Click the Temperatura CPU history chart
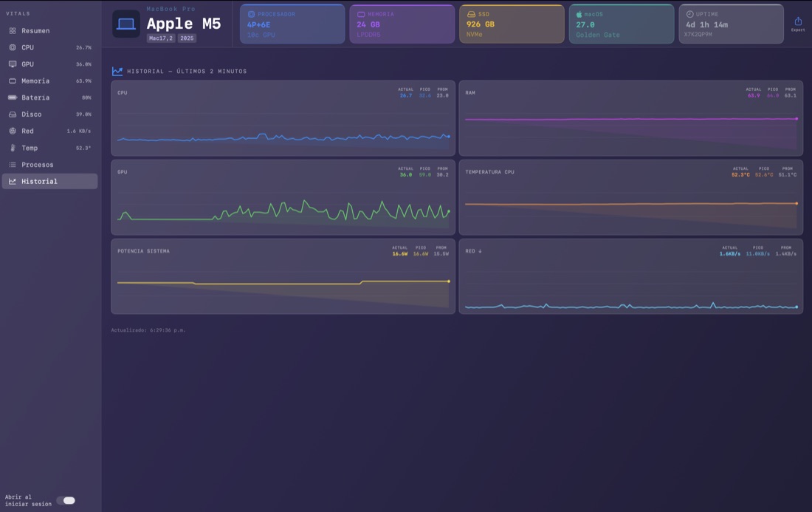The image size is (812, 512). pos(630,197)
